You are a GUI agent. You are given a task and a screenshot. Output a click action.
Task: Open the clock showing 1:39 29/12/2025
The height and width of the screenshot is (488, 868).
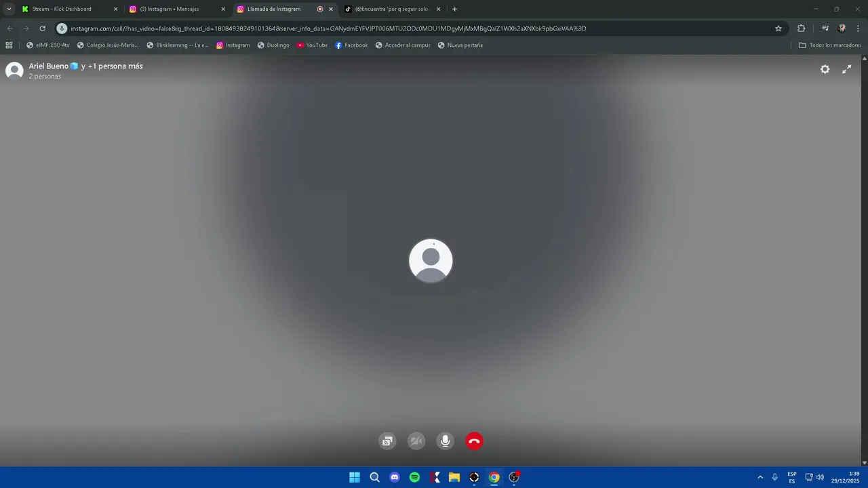point(846,477)
